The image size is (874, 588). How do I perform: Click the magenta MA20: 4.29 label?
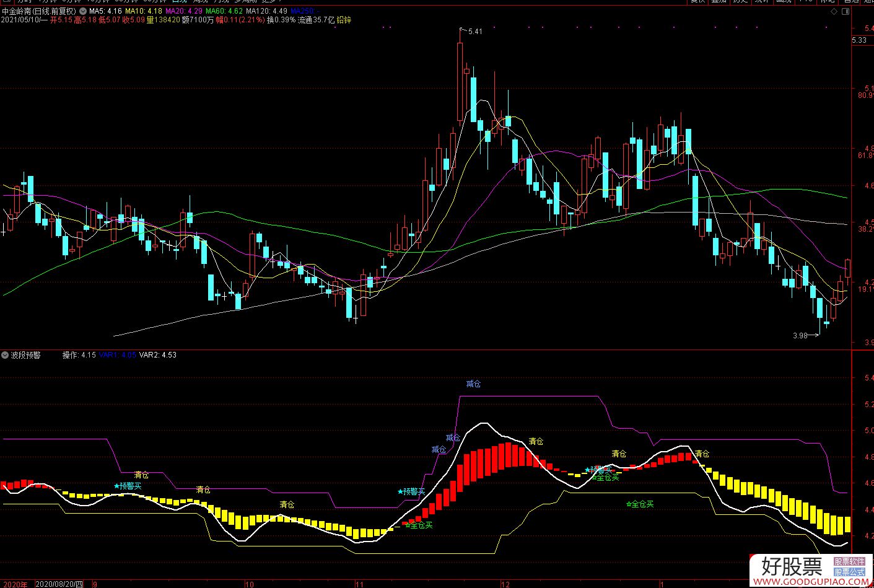pyautogui.click(x=184, y=11)
